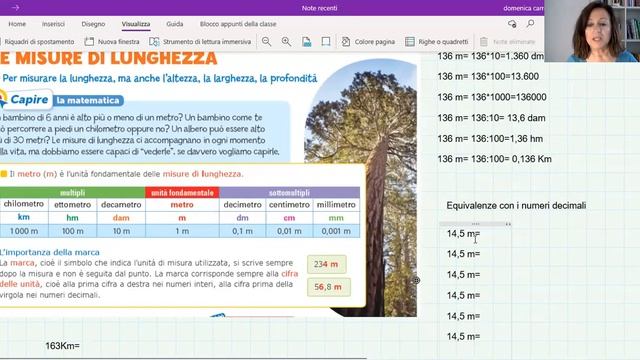Screen dimensions: 640x360
Task: Click the webcam video thumbnail
Action: (592, 31)
